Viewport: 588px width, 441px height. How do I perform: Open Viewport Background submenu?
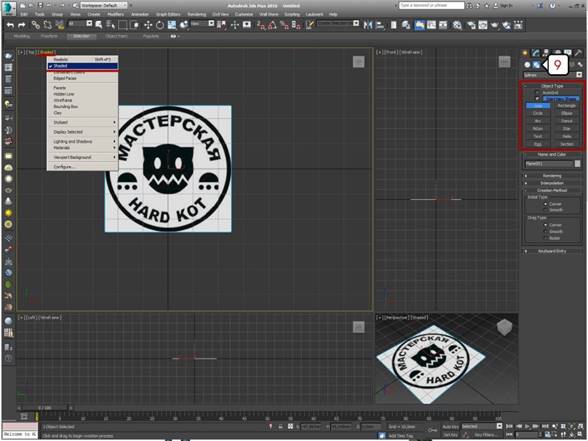(82, 157)
